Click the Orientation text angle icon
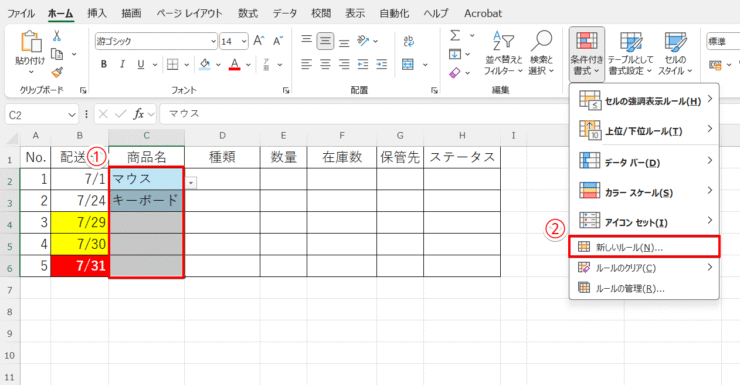Image resolution: width=740 pixels, height=385 pixels. point(363,41)
